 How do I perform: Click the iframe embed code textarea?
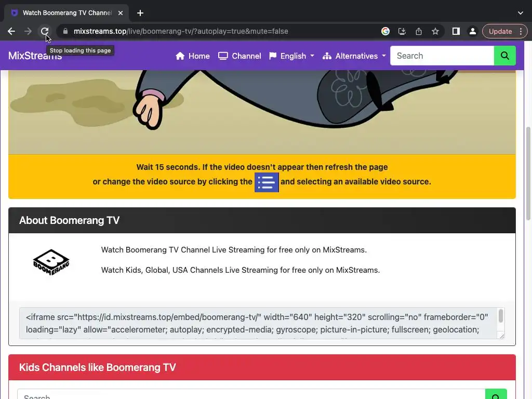click(262, 323)
